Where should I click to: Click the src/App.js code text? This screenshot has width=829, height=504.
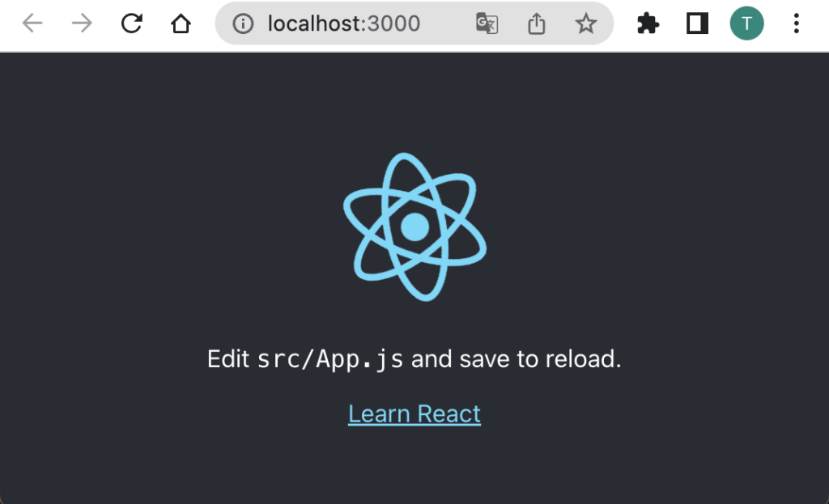coord(330,359)
